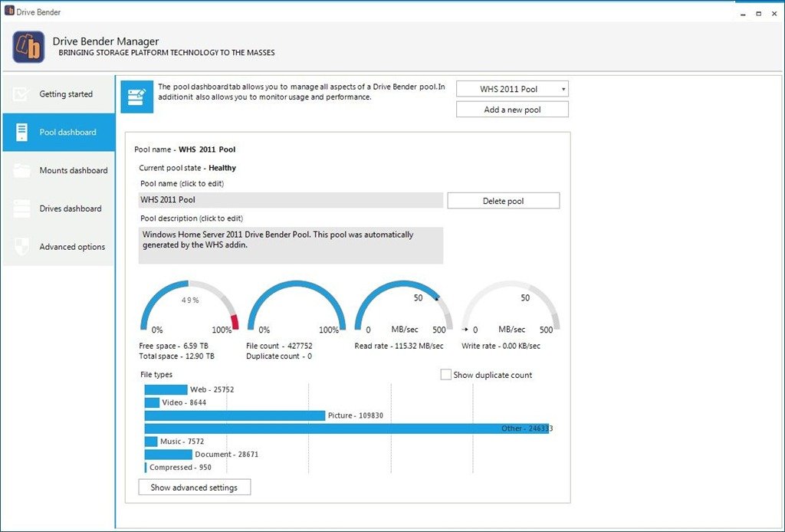This screenshot has width=785, height=532.
Task: Minimize the Drive Bender window
Action: pyautogui.click(x=743, y=14)
